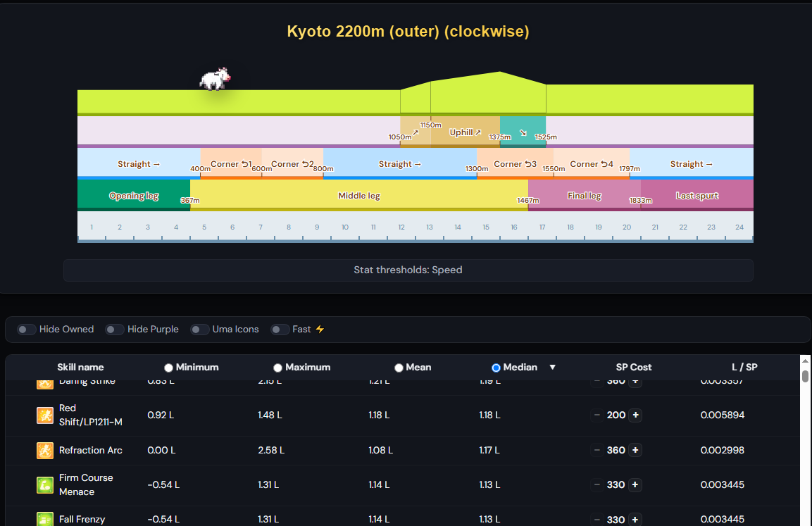The image size is (812, 526).
Task: Select the Median radio button
Action: tap(496, 368)
